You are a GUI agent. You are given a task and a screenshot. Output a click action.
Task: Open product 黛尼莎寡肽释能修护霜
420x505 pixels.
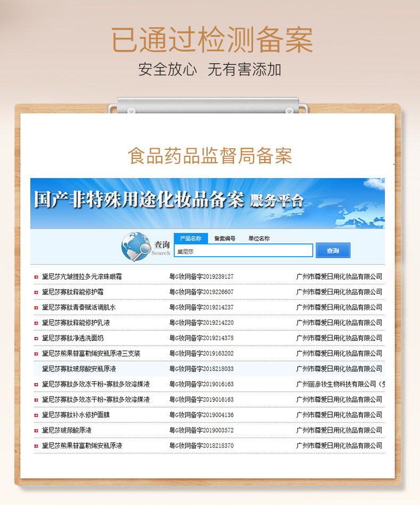pos(73,292)
